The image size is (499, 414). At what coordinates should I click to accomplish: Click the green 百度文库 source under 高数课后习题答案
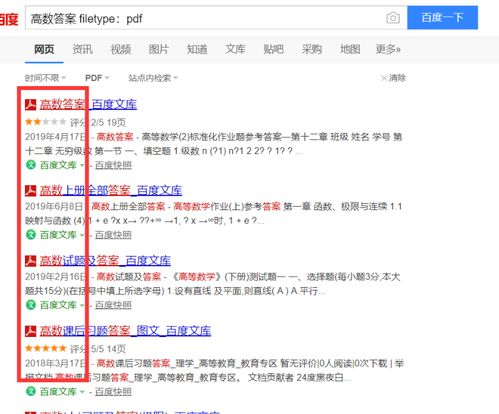click(x=58, y=392)
